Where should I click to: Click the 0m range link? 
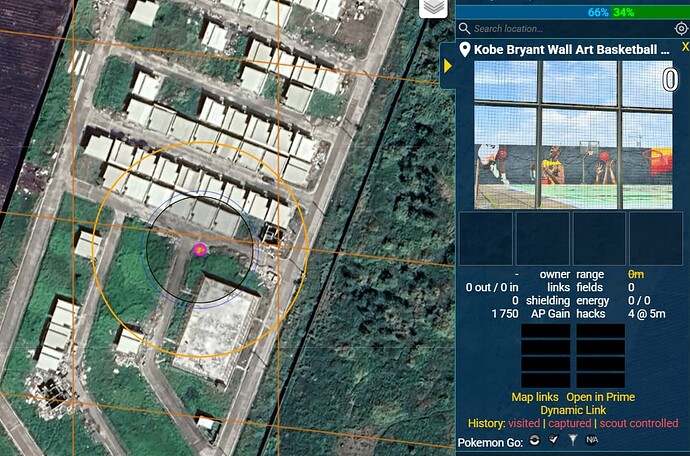pos(636,274)
